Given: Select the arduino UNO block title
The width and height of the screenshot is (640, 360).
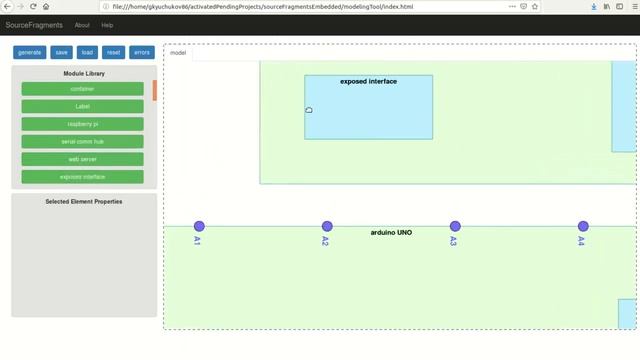Looking at the screenshot, I should (391, 233).
